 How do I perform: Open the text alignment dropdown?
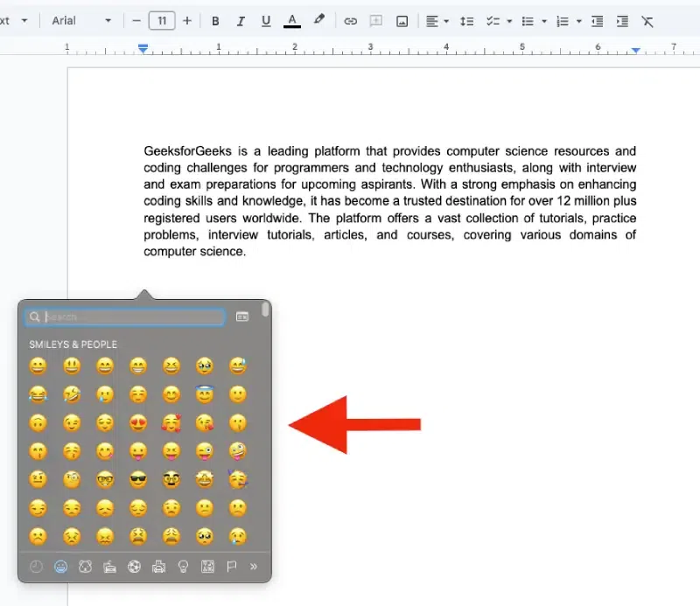click(437, 21)
